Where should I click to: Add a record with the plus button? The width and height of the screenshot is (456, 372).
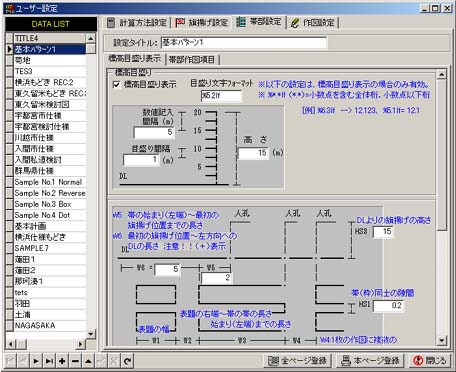pyautogui.click(x=62, y=361)
